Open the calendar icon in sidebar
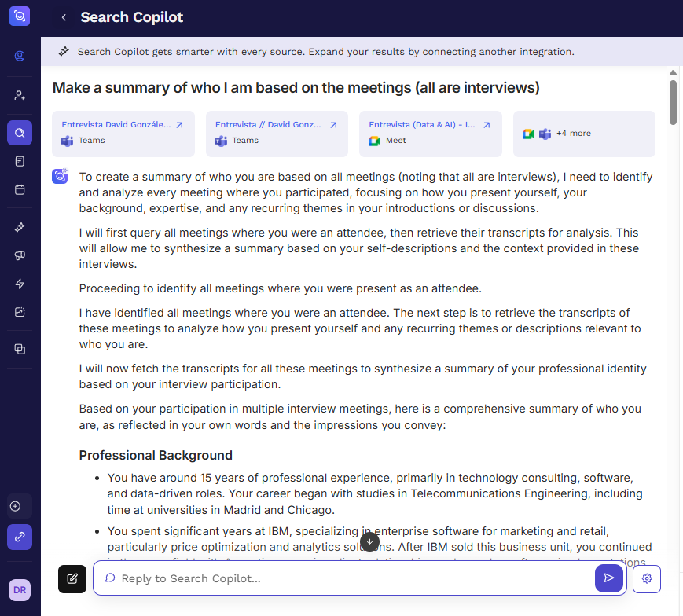 pyautogui.click(x=20, y=189)
